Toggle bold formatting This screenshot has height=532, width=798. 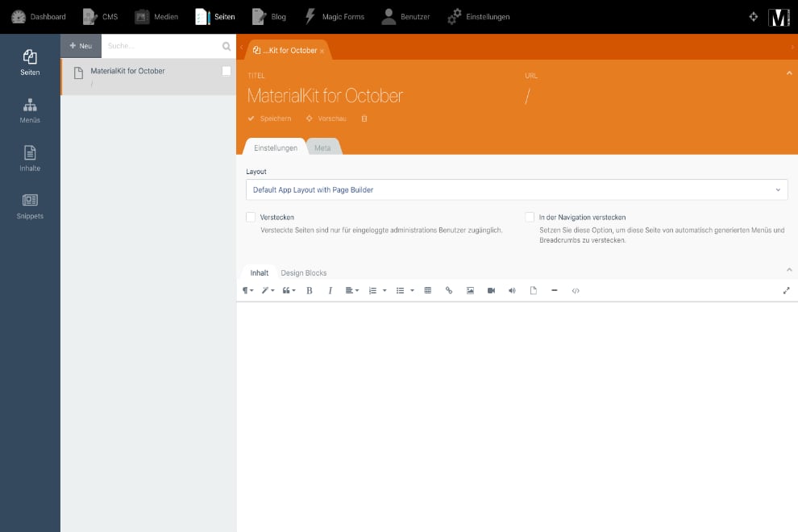point(310,291)
